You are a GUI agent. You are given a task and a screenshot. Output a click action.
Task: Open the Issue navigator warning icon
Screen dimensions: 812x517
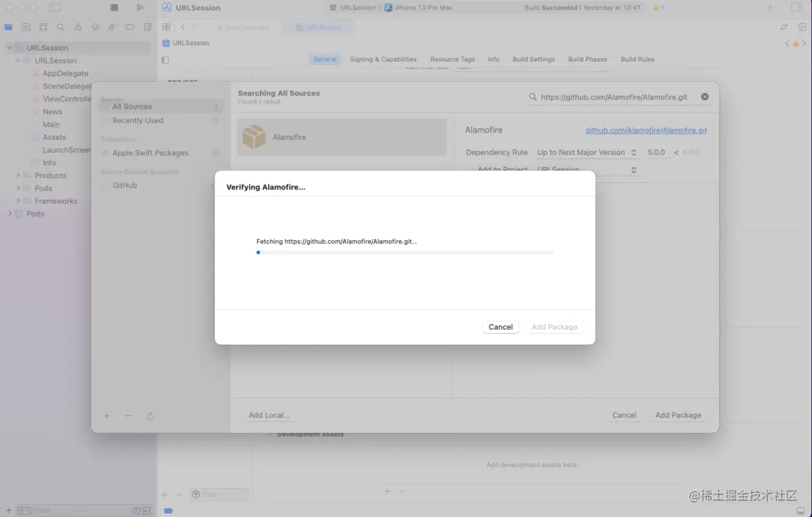78,27
